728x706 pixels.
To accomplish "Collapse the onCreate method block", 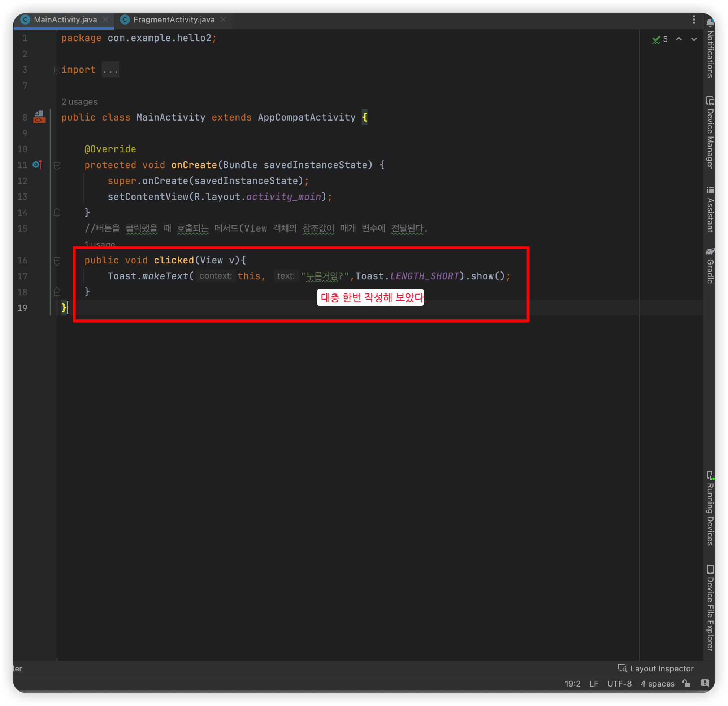I will coord(57,165).
